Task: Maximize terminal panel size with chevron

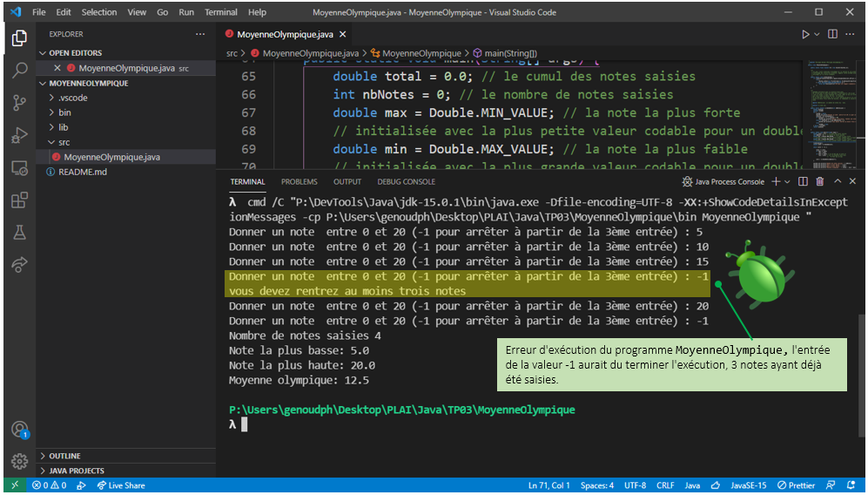Action: tap(838, 181)
